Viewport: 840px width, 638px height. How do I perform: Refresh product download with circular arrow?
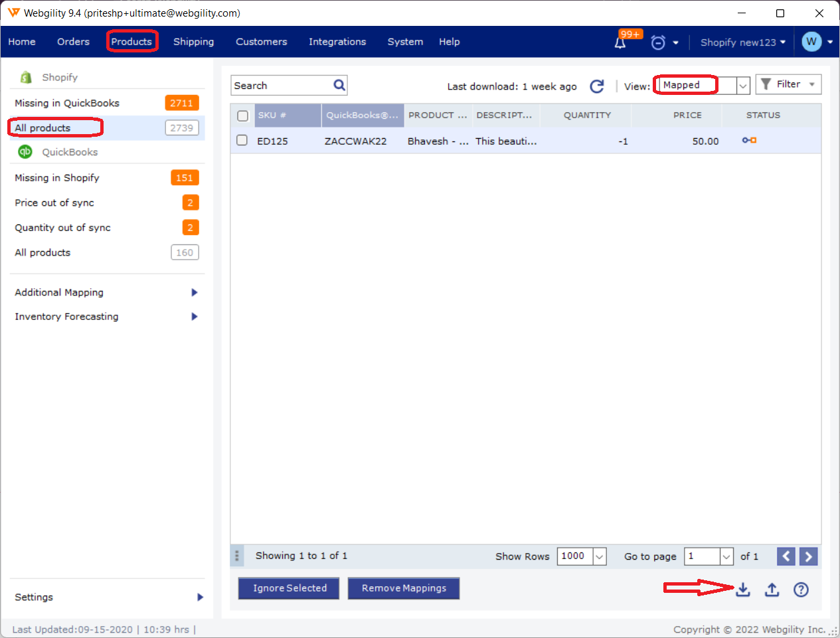click(x=597, y=86)
